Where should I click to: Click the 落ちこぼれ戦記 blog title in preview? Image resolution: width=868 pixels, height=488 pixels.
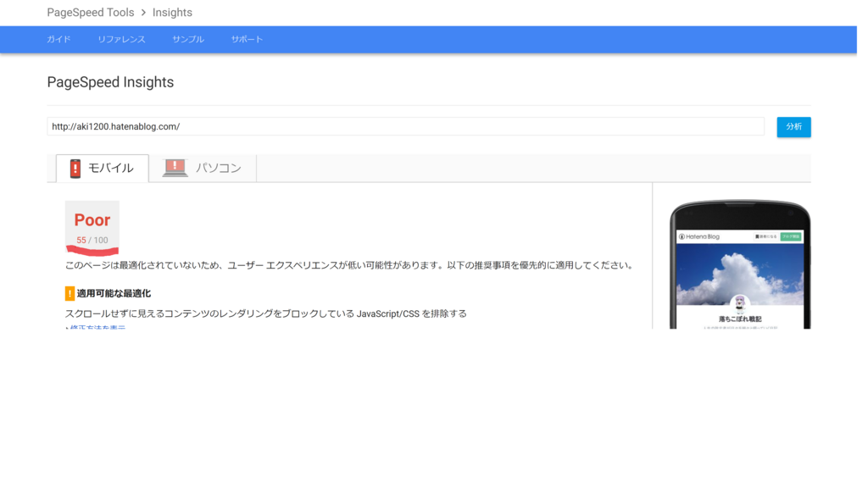pyautogui.click(x=740, y=319)
